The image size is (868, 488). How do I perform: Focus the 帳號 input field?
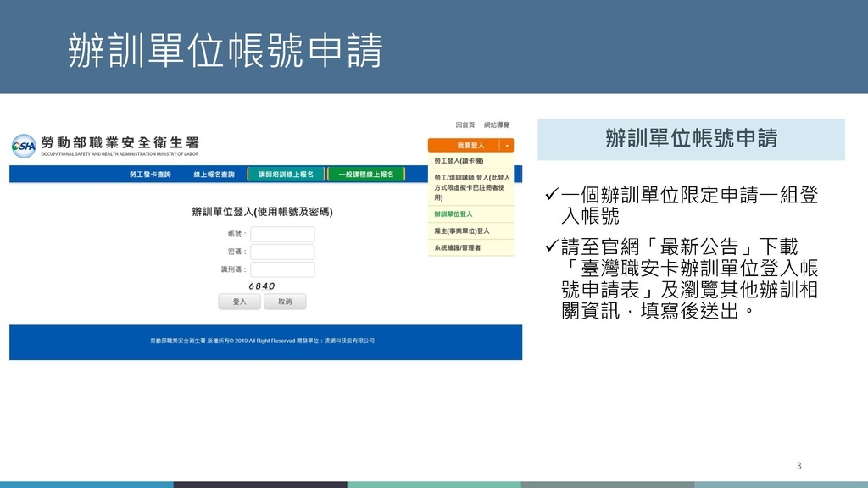click(282, 234)
